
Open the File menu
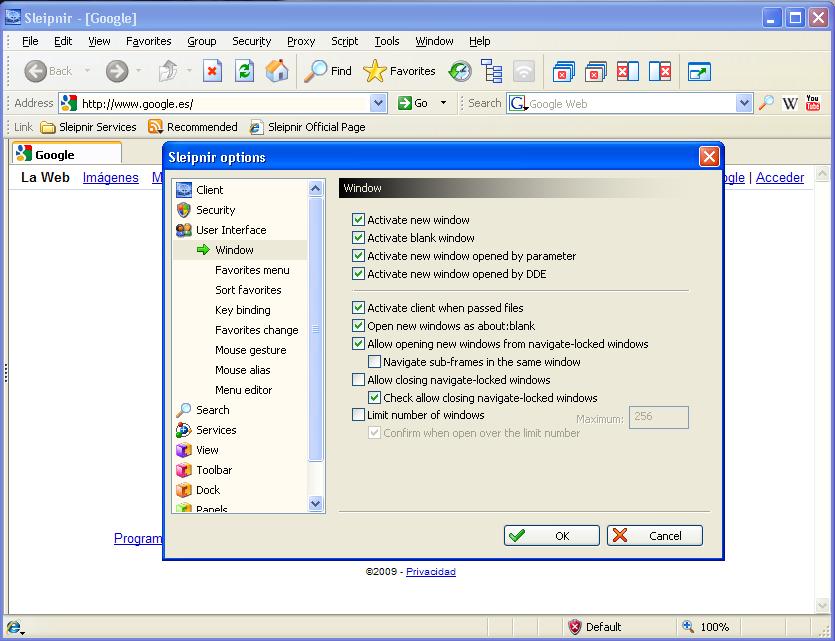pyautogui.click(x=30, y=41)
